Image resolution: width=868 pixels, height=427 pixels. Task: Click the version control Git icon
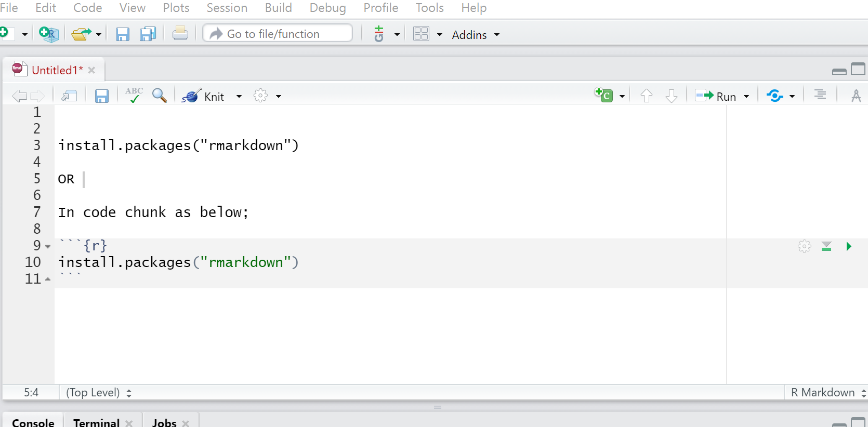coord(379,34)
